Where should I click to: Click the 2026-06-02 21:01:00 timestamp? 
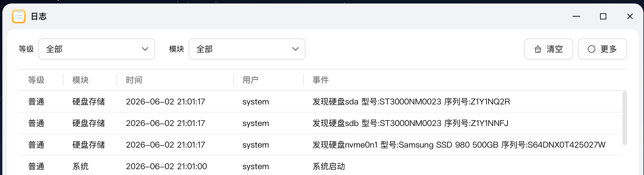tap(166, 166)
